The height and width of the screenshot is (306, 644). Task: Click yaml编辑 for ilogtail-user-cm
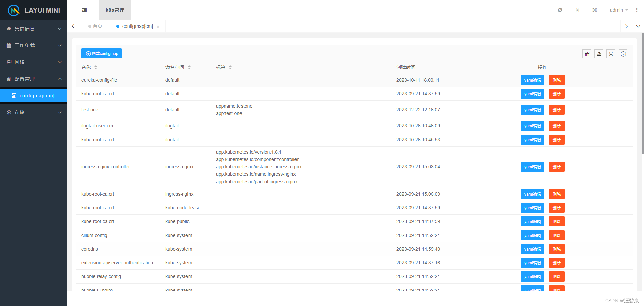[532, 126]
